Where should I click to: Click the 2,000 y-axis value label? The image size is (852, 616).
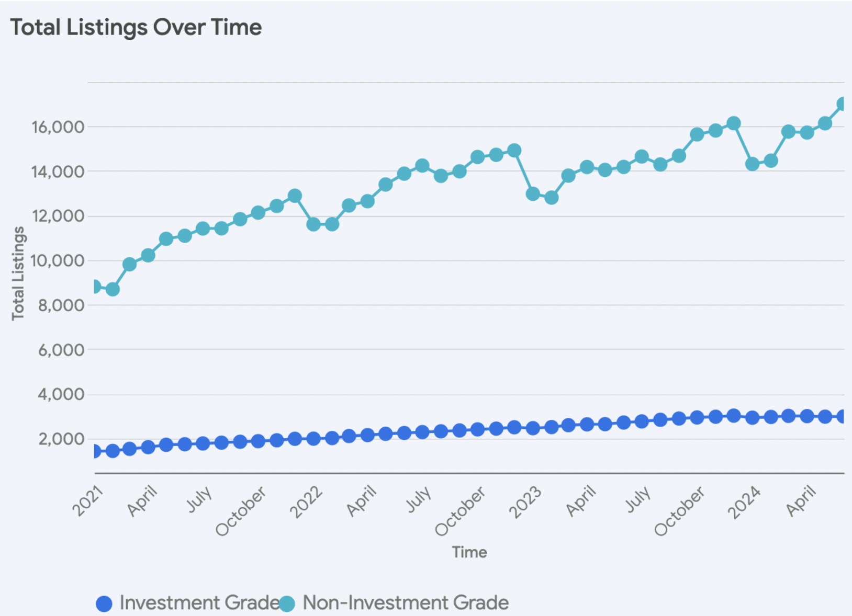61,439
